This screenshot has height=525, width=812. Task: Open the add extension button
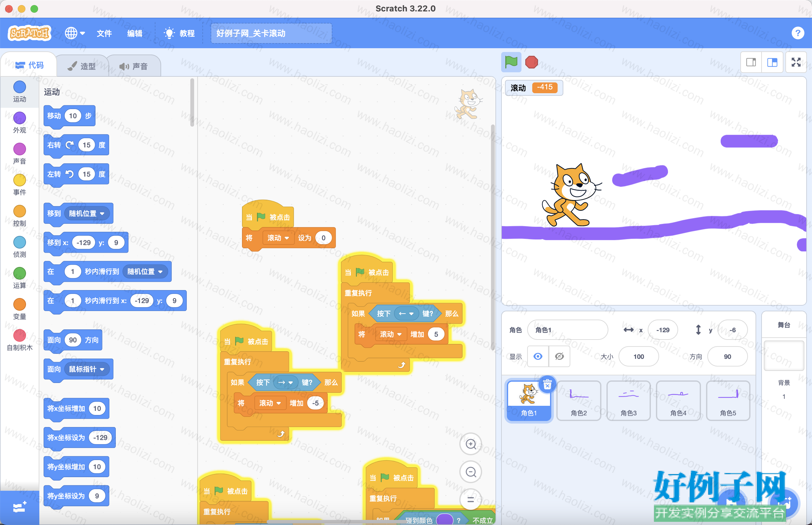pos(19,507)
